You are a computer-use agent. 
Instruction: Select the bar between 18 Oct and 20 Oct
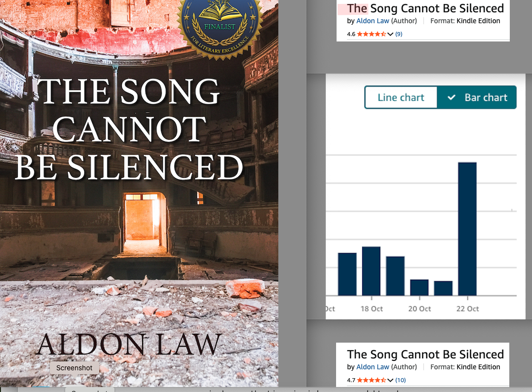click(x=395, y=276)
